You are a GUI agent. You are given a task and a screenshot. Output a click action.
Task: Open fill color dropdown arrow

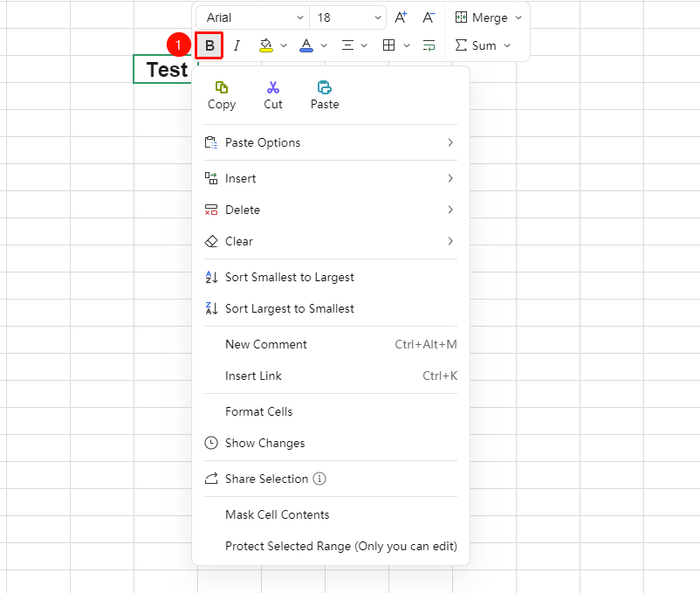click(x=284, y=45)
